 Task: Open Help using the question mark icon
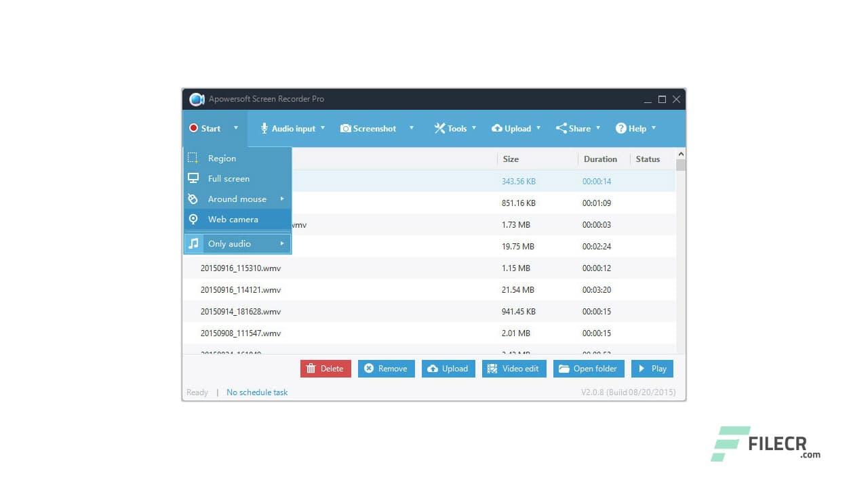[622, 128]
